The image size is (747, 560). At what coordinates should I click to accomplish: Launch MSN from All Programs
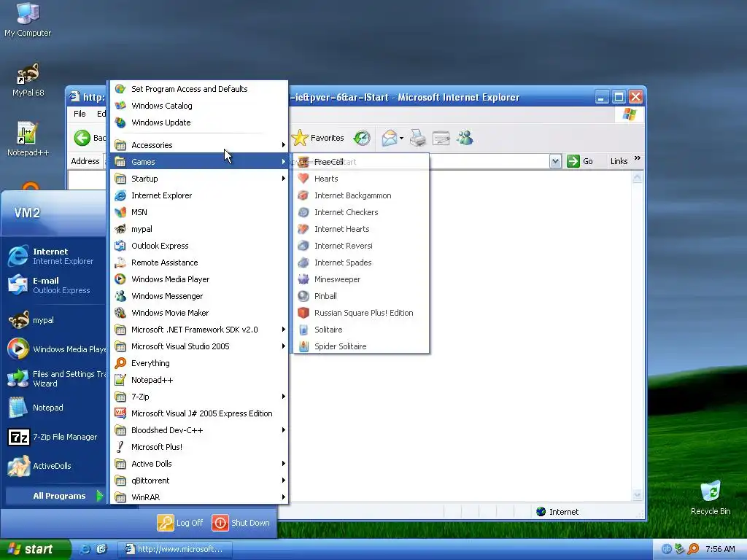point(199,212)
